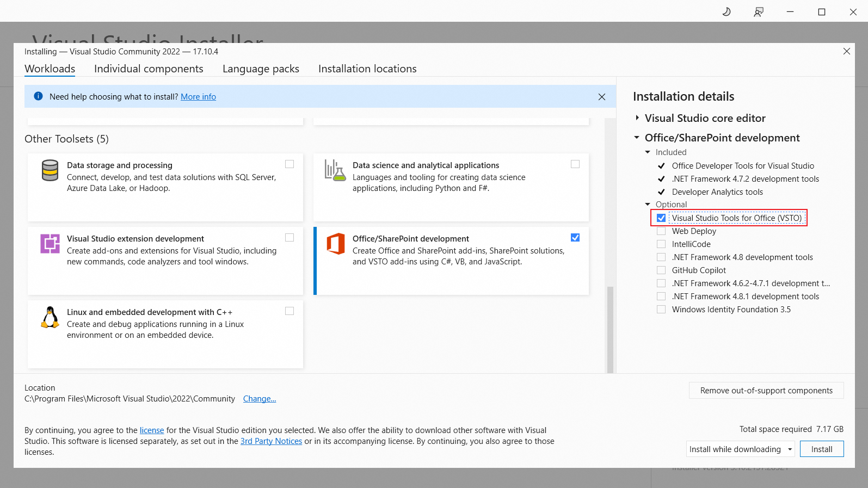Check Linux and embedded development with C++
Image resolution: width=868 pixels, height=488 pixels.
point(290,311)
